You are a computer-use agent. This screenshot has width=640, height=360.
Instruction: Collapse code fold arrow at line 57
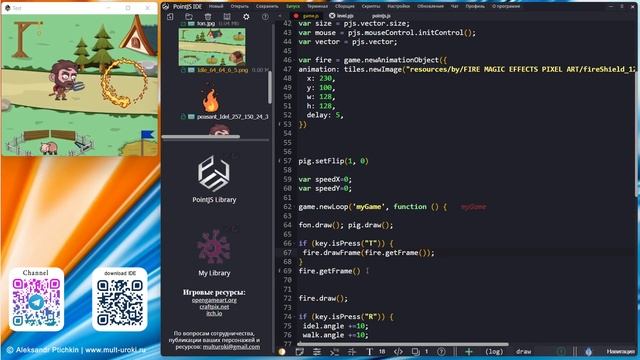point(279,161)
